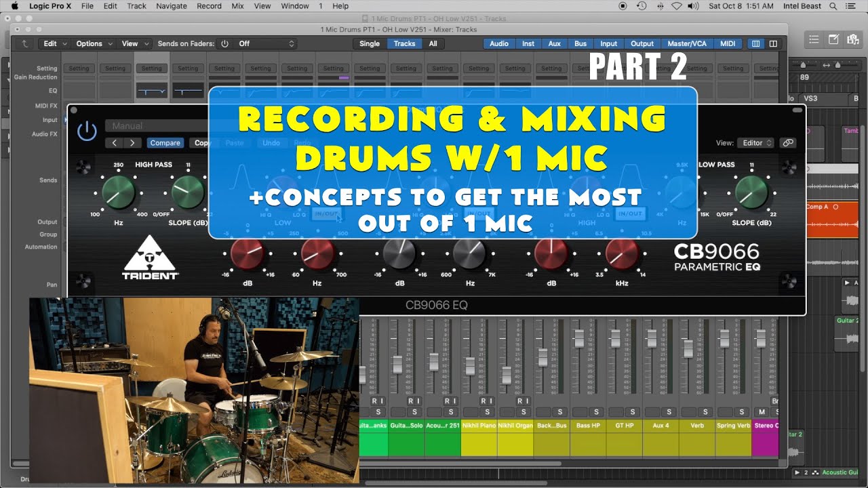The height and width of the screenshot is (488, 868).
Task: Click the Bass HP volume fader
Action: (x=579, y=338)
